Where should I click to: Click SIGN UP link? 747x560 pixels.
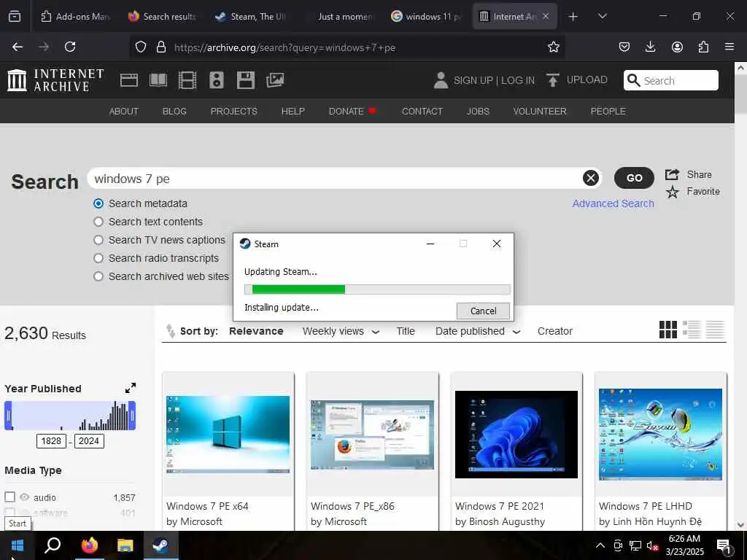[x=473, y=80]
